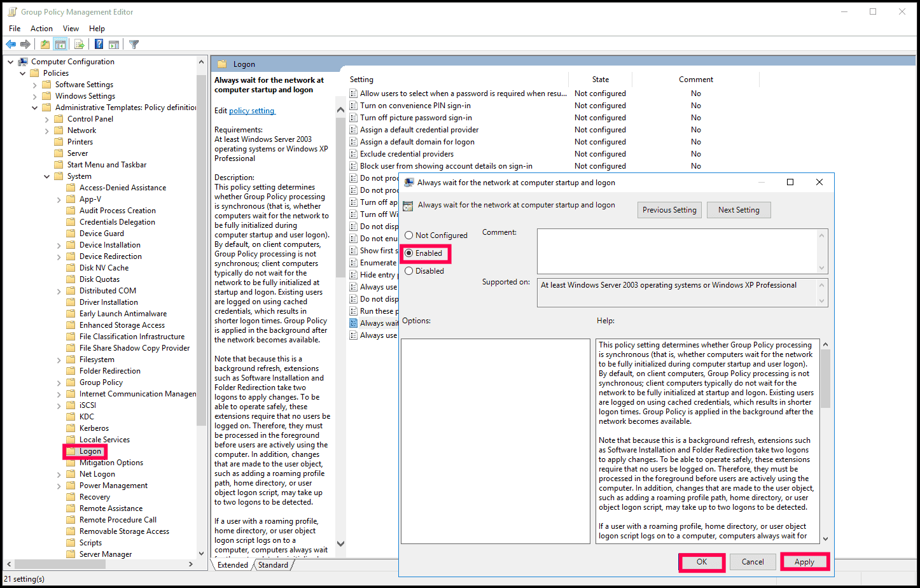Screen dimensions: 920x588
Task: Switch to the Extended tab
Action: pyautogui.click(x=232, y=565)
